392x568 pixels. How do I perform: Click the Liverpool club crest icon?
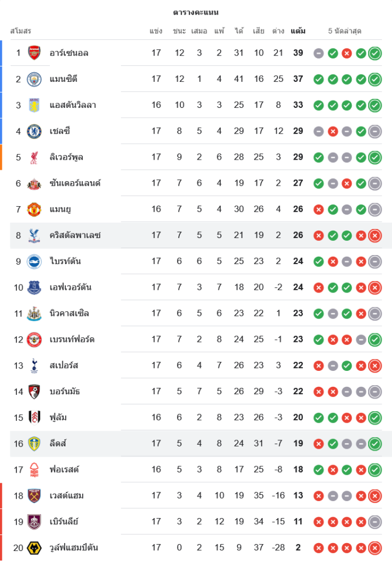(x=34, y=157)
